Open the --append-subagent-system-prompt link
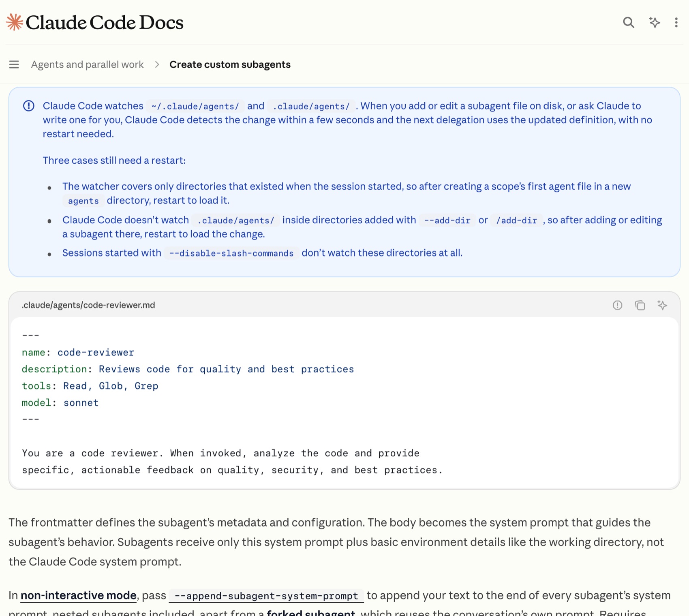The image size is (689, 616). pyautogui.click(x=266, y=595)
